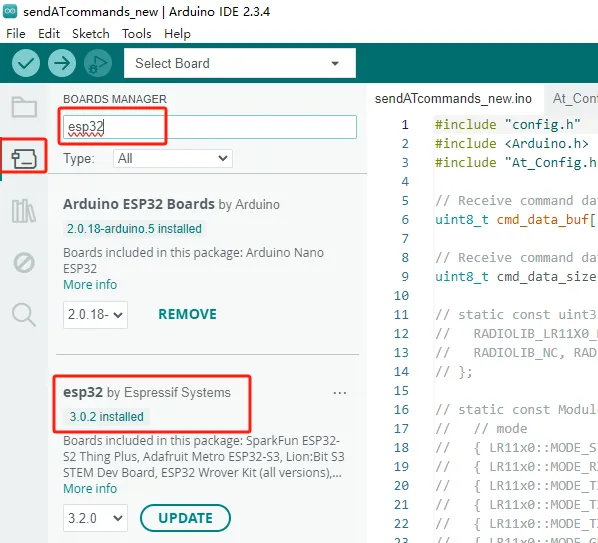Open the Tools menu
Viewport: 598px width, 543px height.
(137, 34)
